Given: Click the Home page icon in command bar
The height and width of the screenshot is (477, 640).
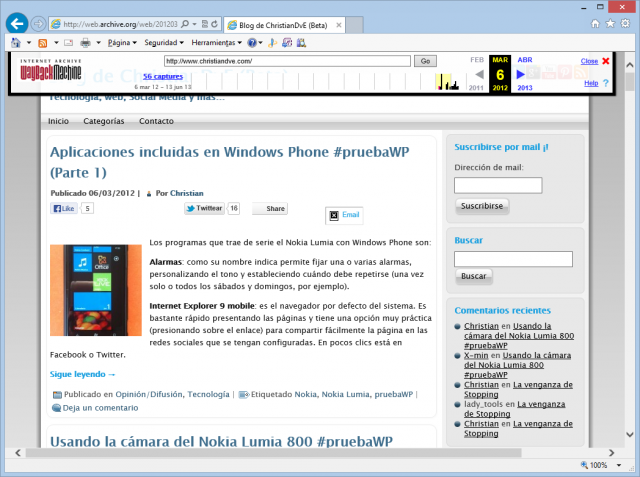Looking at the screenshot, I should click(16, 42).
